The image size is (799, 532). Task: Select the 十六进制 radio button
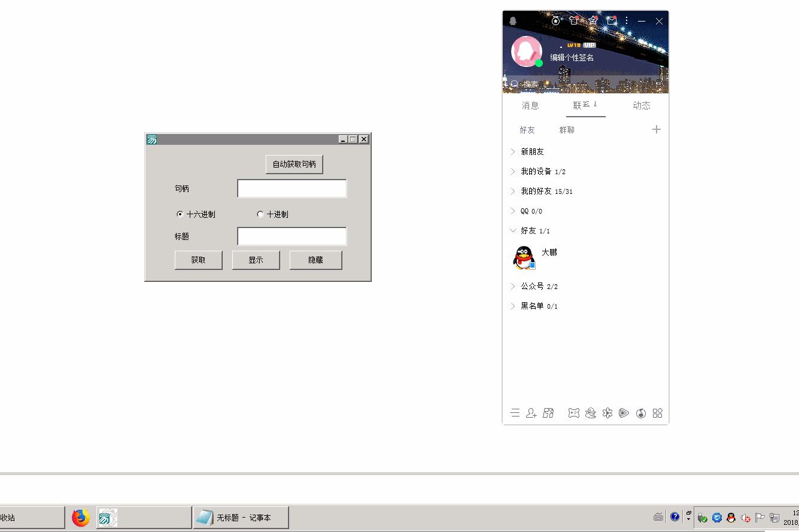pyautogui.click(x=180, y=214)
